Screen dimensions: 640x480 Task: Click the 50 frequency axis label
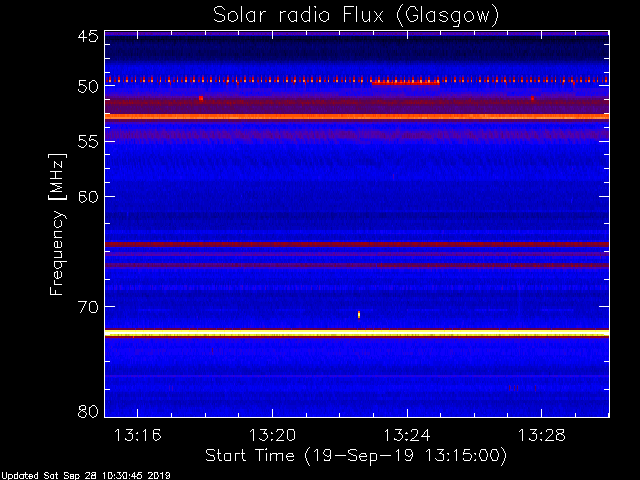88,87
